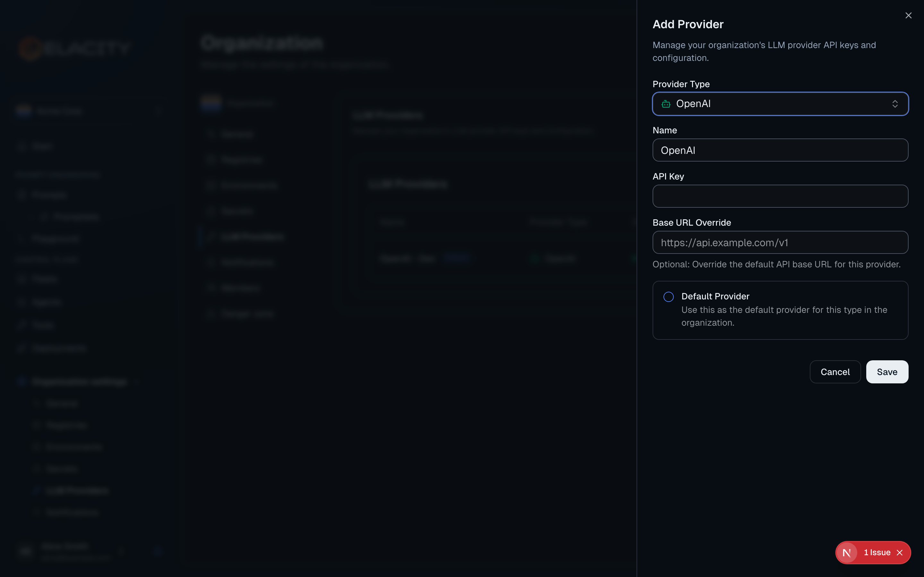The image size is (924, 577).
Task: Save the new provider
Action: coord(886,372)
